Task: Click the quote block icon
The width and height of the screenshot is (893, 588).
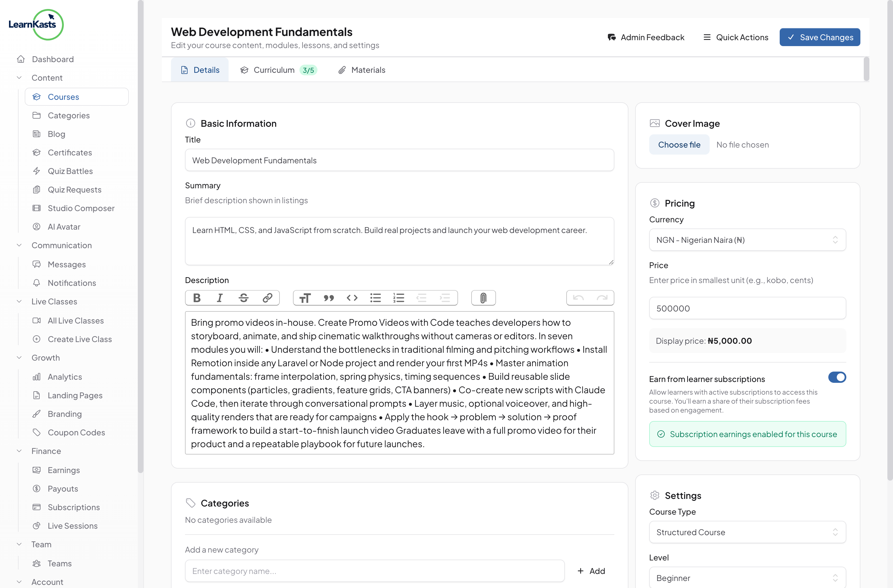Action: point(329,298)
